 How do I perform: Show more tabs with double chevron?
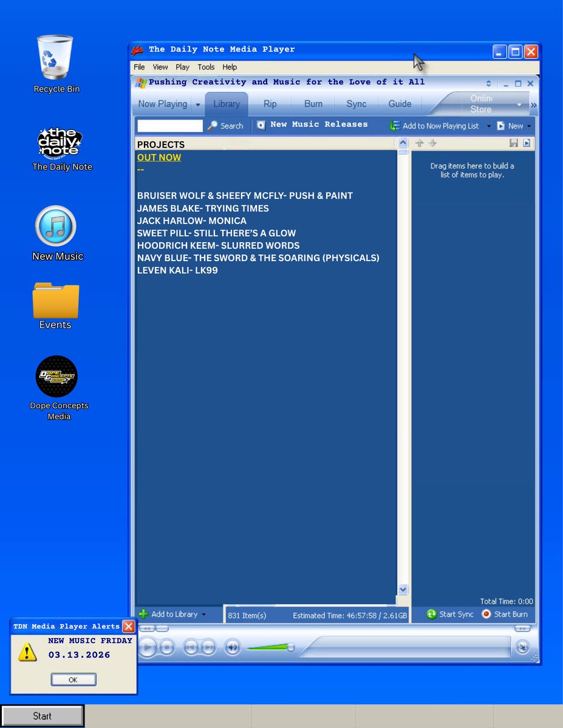click(534, 106)
